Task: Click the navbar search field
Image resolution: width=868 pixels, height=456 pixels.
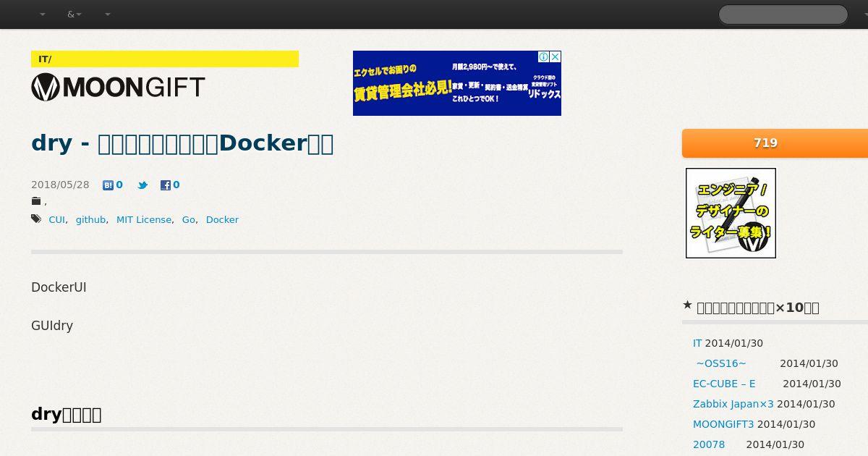Action: pyautogui.click(x=783, y=14)
